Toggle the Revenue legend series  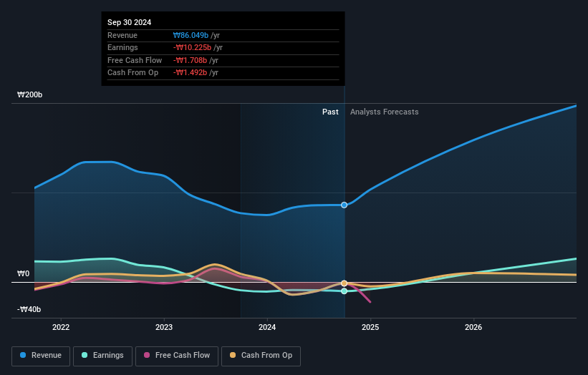tap(41, 356)
